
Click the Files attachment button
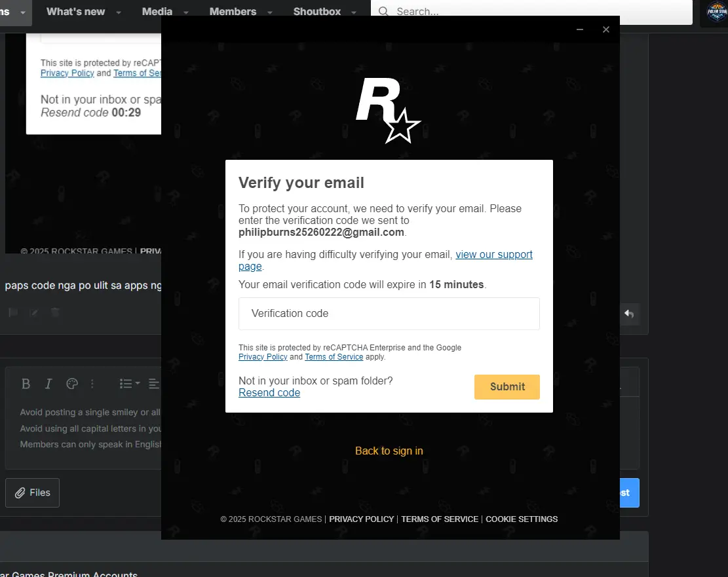click(x=33, y=493)
